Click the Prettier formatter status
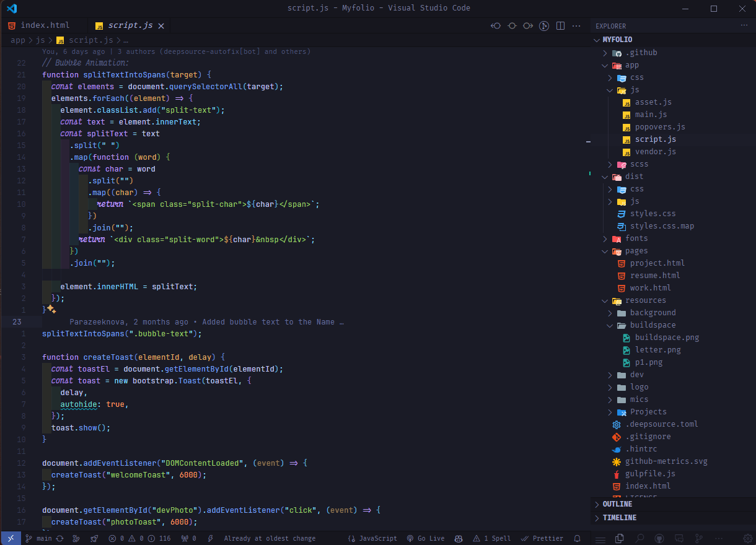The image size is (756, 545). pos(543,539)
